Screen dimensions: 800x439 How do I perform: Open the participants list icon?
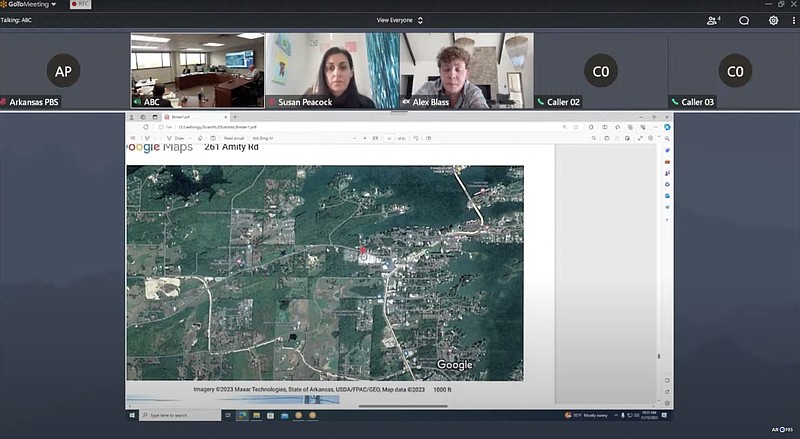coord(713,20)
